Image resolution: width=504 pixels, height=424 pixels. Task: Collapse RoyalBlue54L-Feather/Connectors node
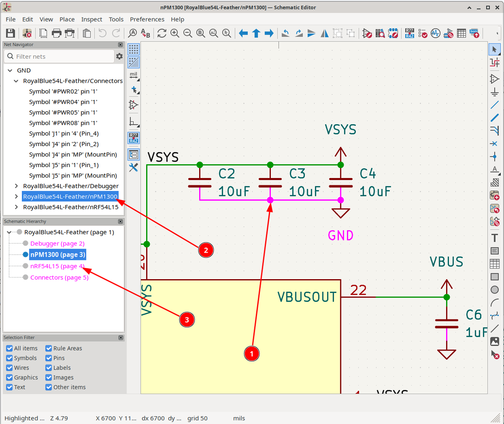click(16, 81)
